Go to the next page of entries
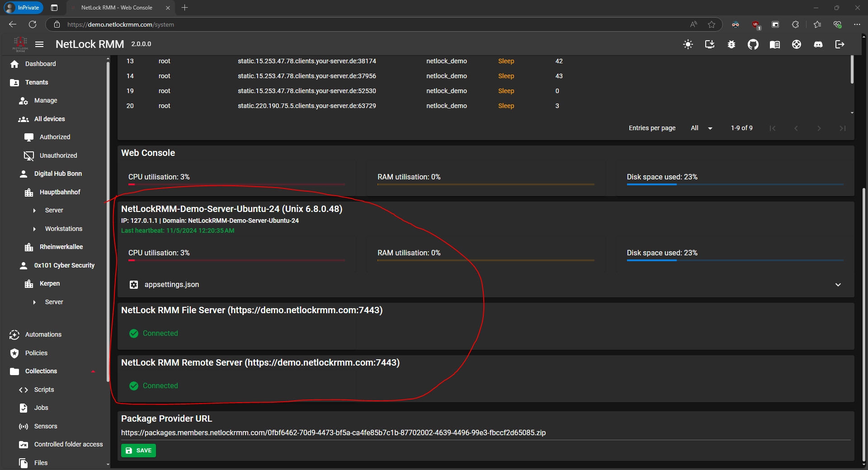Image resolution: width=868 pixels, height=470 pixels. tap(819, 128)
